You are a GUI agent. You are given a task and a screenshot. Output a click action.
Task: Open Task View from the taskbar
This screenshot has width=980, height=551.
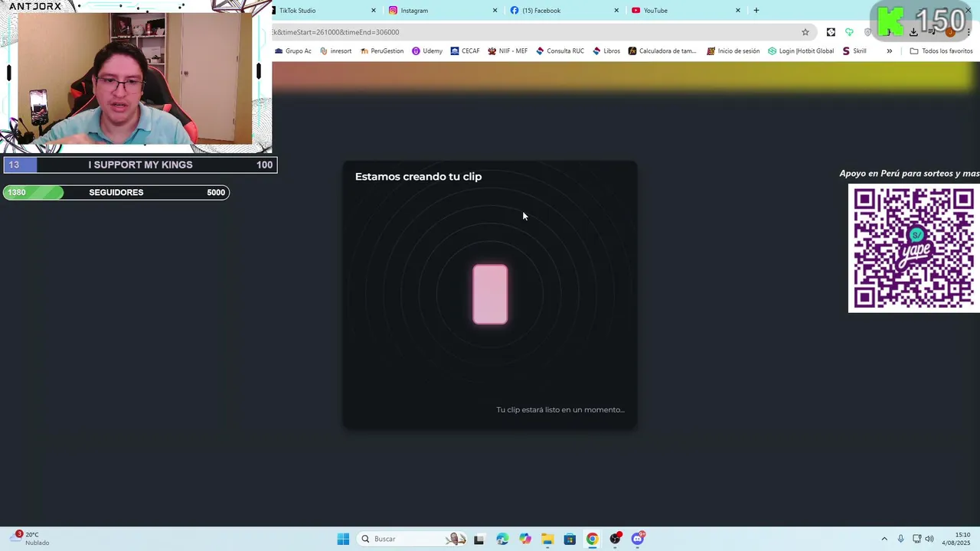[x=479, y=539]
